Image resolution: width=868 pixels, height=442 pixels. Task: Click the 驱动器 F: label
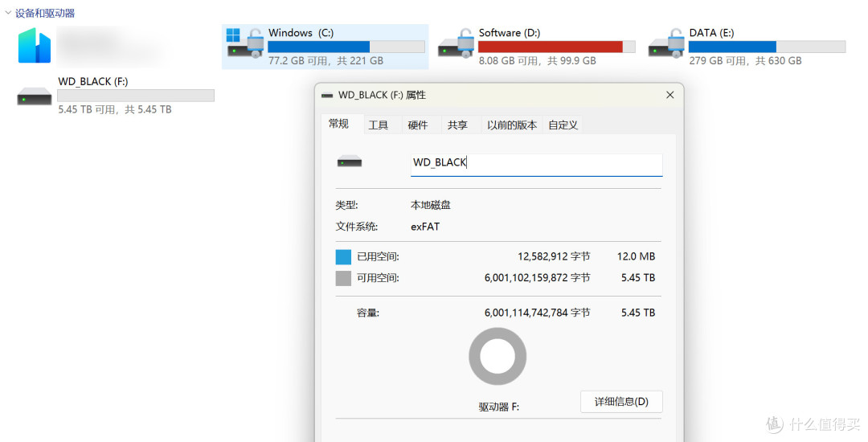[x=499, y=407]
